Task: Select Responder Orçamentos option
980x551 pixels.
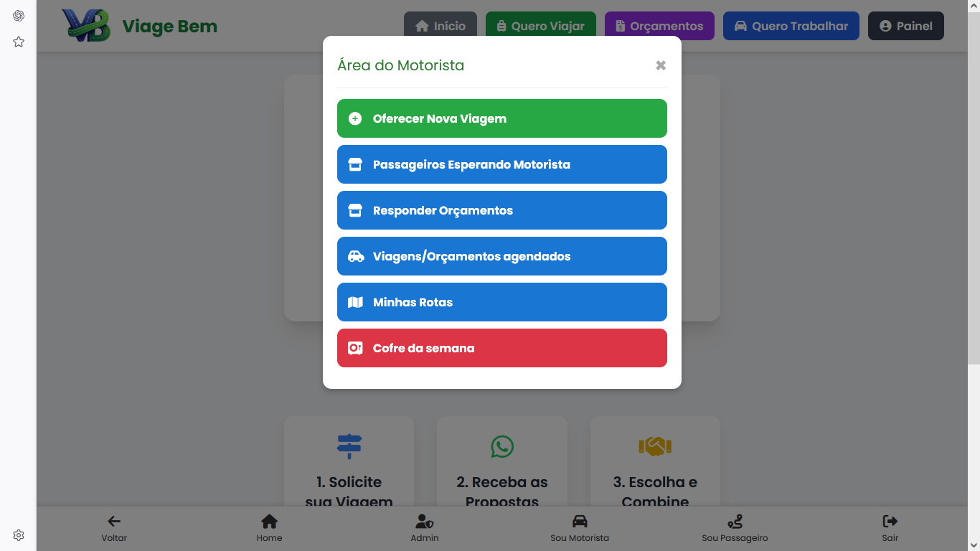Action: [x=501, y=210]
